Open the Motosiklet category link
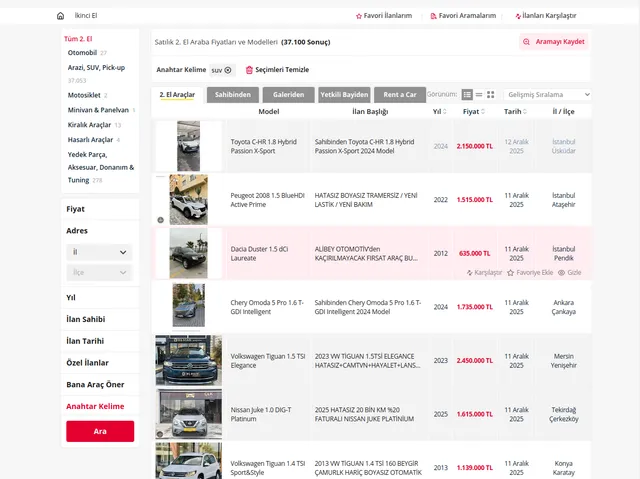 tap(84, 95)
